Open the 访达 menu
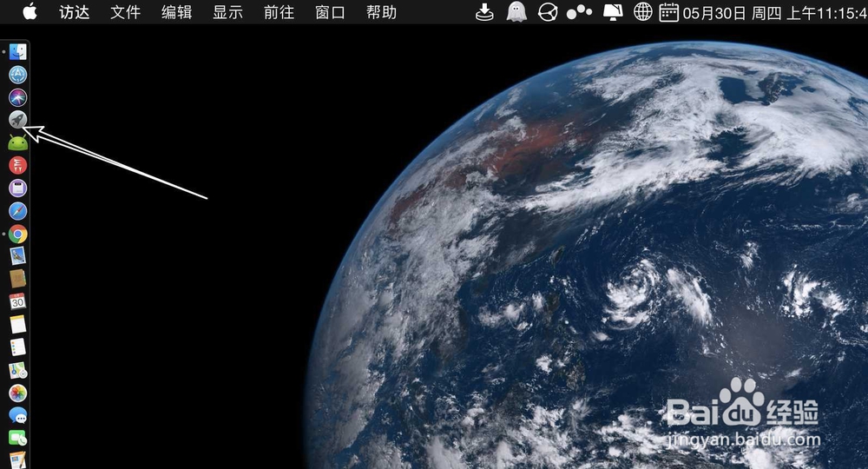The image size is (868, 469). tap(74, 12)
